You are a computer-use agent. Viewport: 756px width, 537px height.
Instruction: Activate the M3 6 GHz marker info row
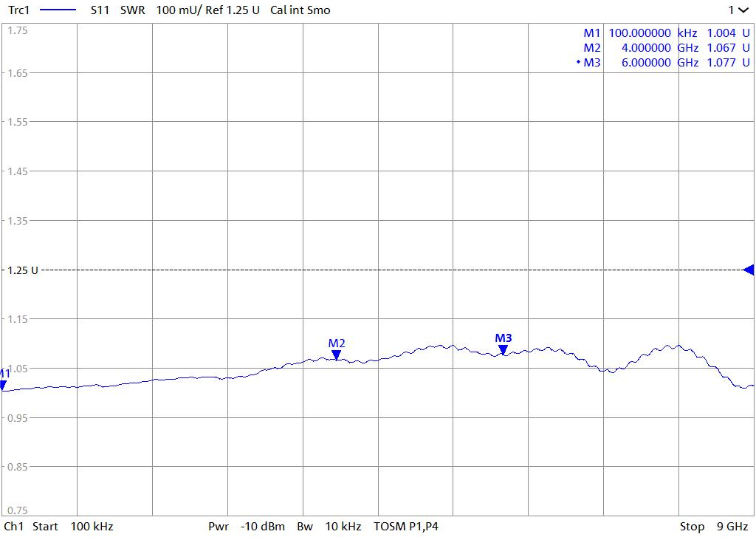[x=666, y=63]
